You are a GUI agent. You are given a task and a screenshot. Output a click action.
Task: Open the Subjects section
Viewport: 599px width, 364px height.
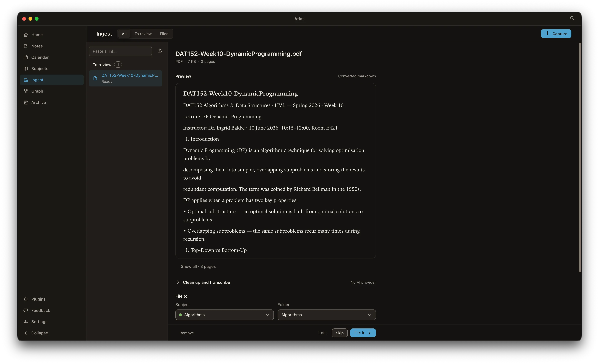point(52,69)
